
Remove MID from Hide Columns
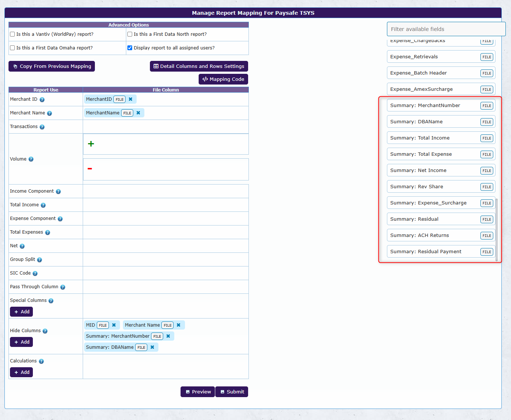click(114, 325)
